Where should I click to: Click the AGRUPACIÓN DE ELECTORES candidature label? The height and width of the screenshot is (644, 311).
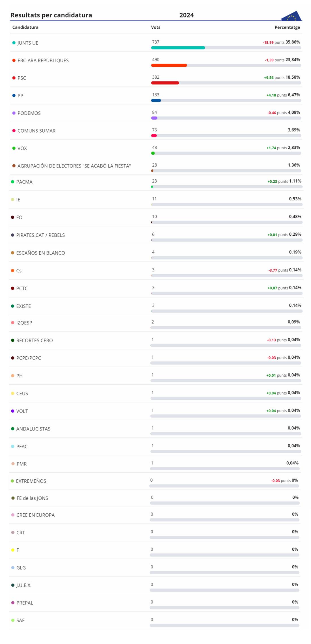click(x=74, y=166)
